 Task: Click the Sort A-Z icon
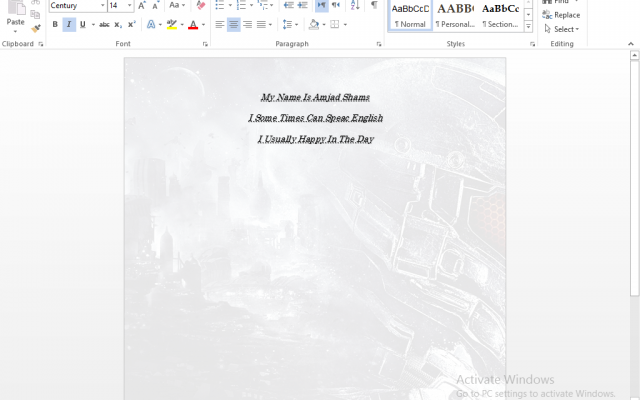tap(355, 5)
